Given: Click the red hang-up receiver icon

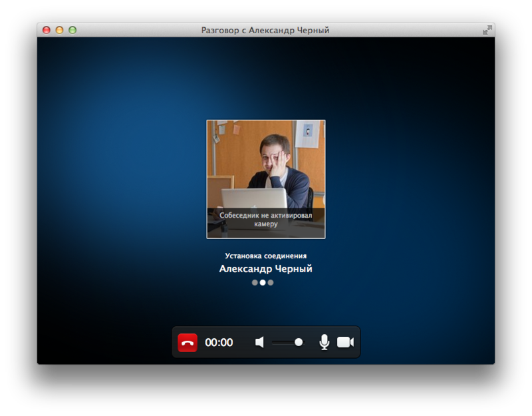Looking at the screenshot, I should [187, 341].
